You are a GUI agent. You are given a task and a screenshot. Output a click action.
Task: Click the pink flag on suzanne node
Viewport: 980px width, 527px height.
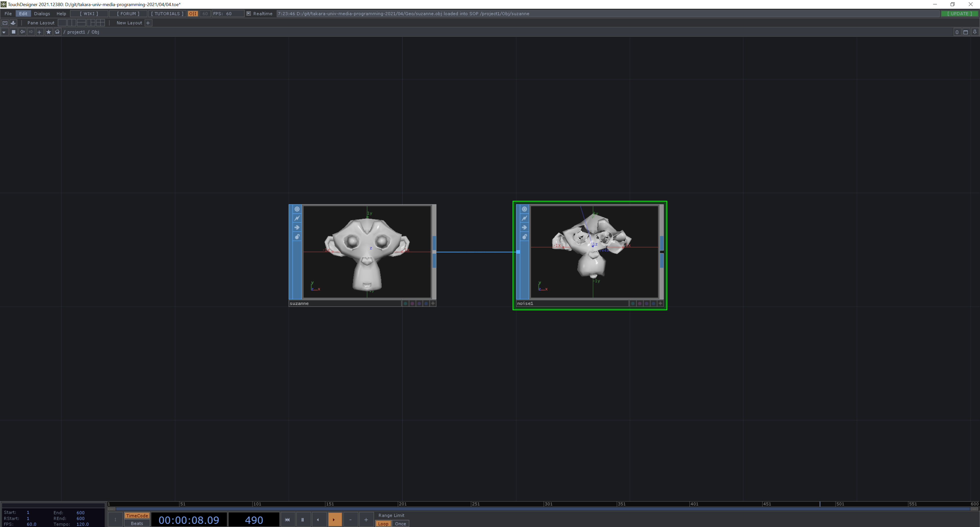[412, 304]
